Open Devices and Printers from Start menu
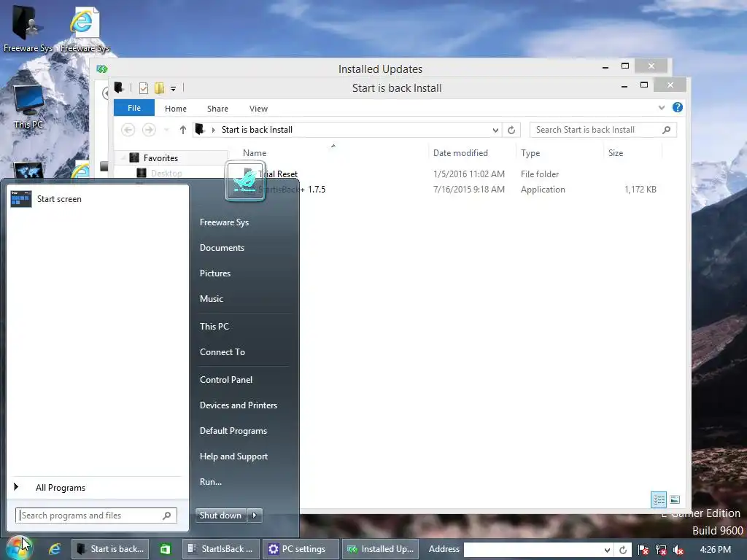The height and width of the screenshot is (560, 747). pos(239,405)
